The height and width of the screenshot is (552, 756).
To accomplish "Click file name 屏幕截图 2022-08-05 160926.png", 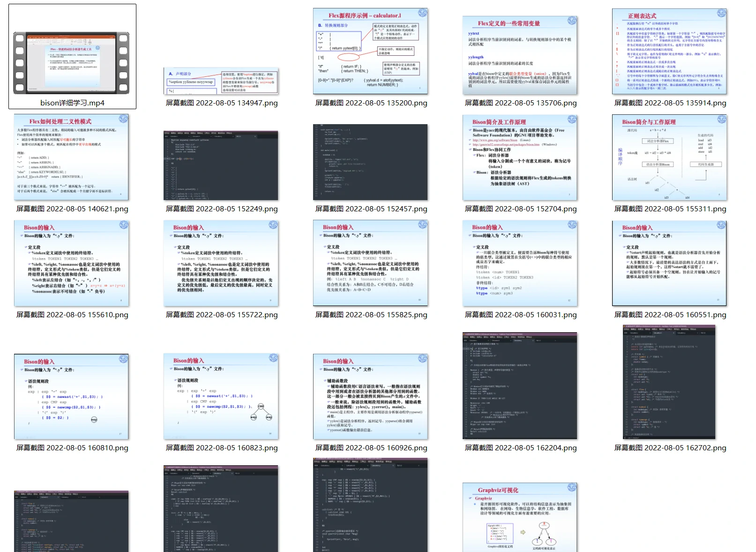I will 371,448.
